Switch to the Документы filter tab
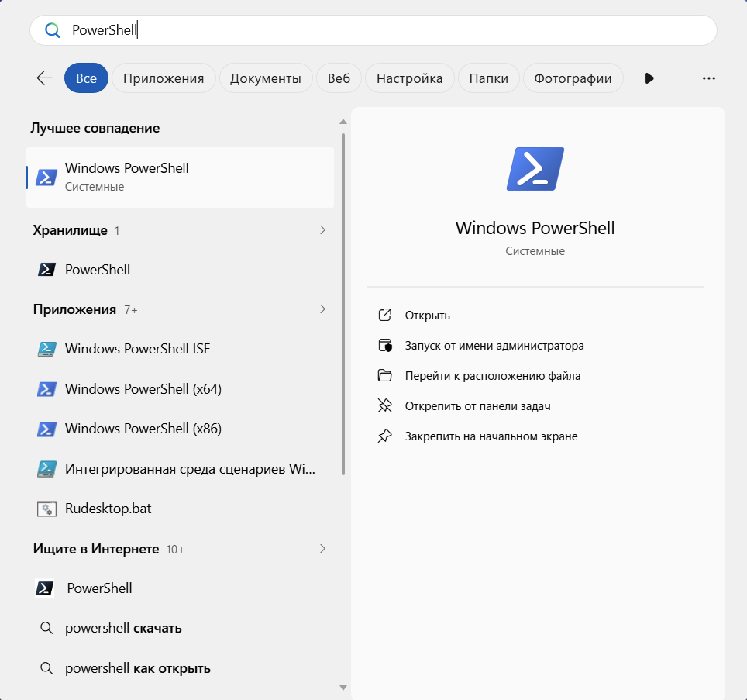 (265, 78)
